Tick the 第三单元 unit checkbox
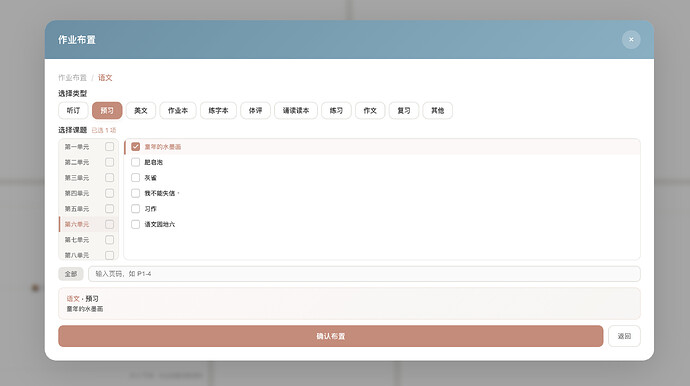 [x=110, y=177]
